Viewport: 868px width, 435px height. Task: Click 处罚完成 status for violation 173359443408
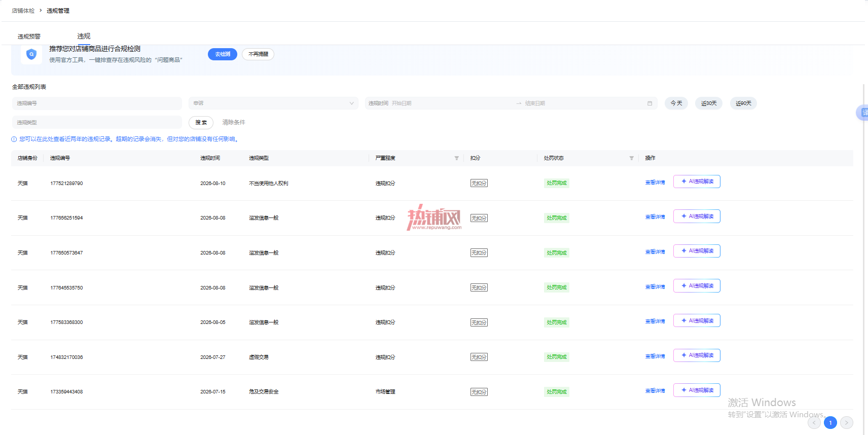pos(557,392)
